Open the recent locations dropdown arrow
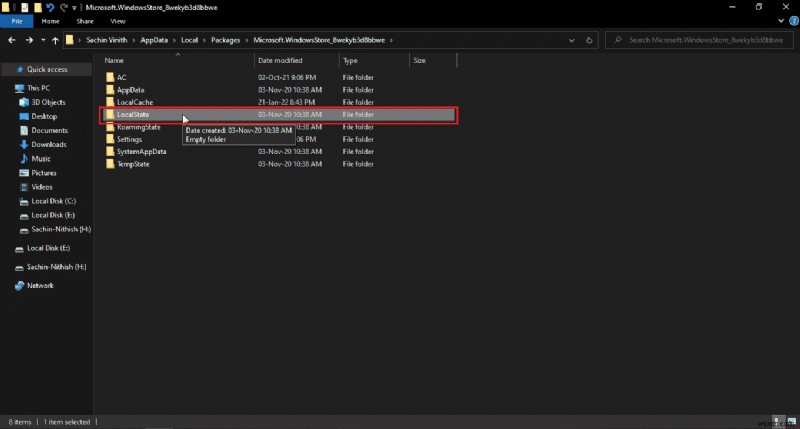800x429 pixels. tap(43, 40)
